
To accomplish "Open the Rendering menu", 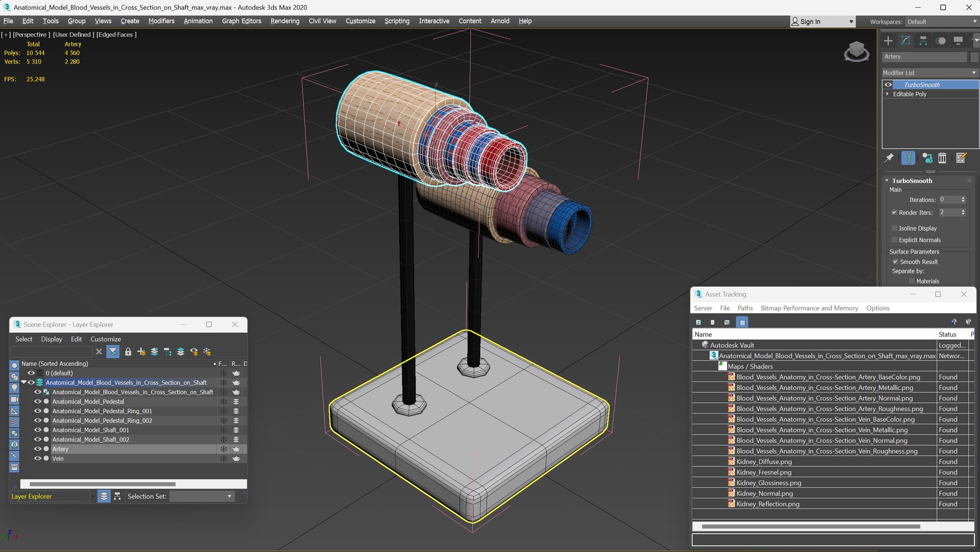I will point(284,21).
